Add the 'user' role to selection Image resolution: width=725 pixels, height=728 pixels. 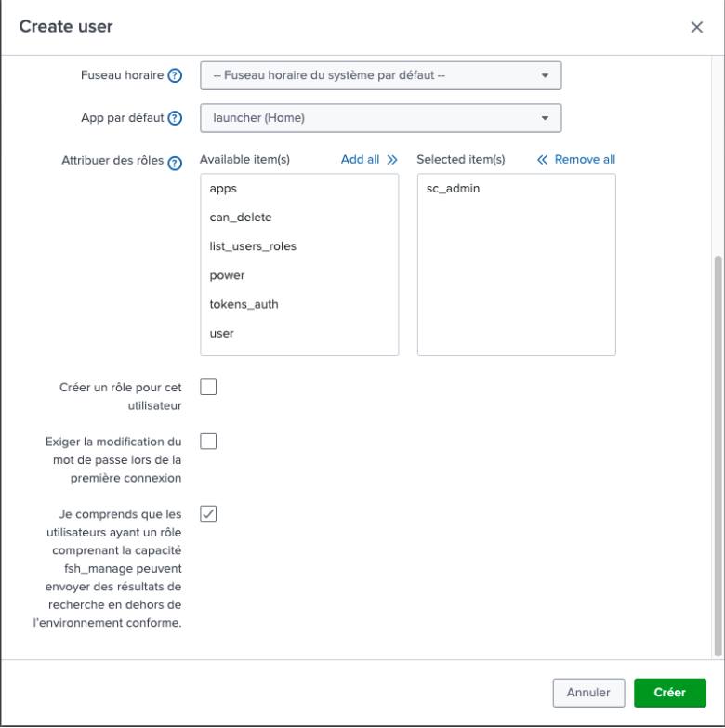222,333
